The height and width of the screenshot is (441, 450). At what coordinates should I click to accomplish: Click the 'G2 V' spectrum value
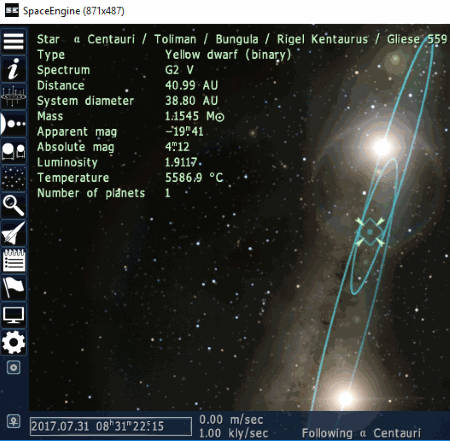pos(179,70)
